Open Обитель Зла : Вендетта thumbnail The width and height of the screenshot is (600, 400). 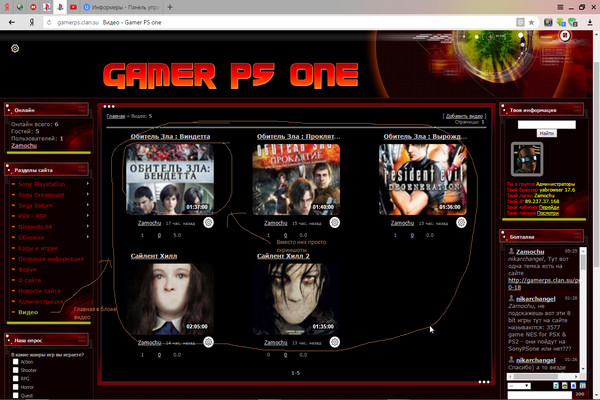pyautogui.click(x=170, y=179)
